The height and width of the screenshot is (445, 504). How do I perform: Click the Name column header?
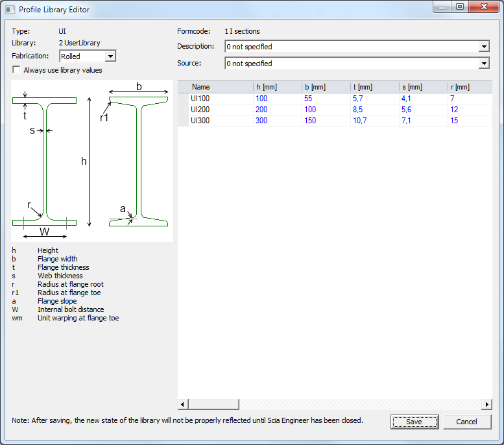221,87
